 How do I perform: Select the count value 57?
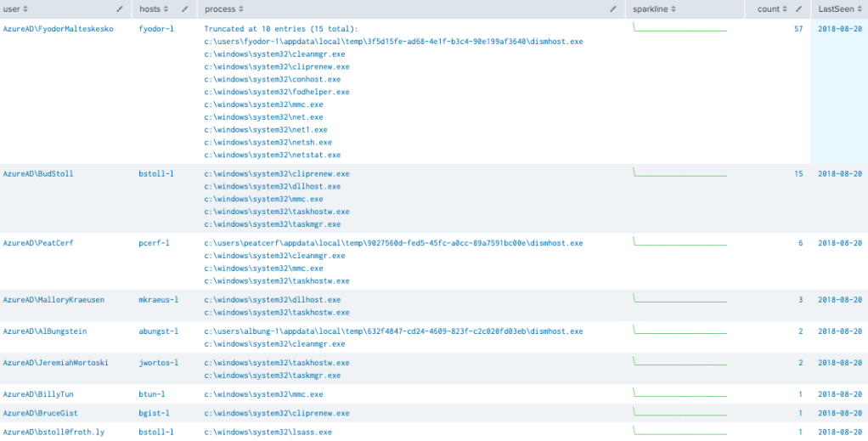798,29
